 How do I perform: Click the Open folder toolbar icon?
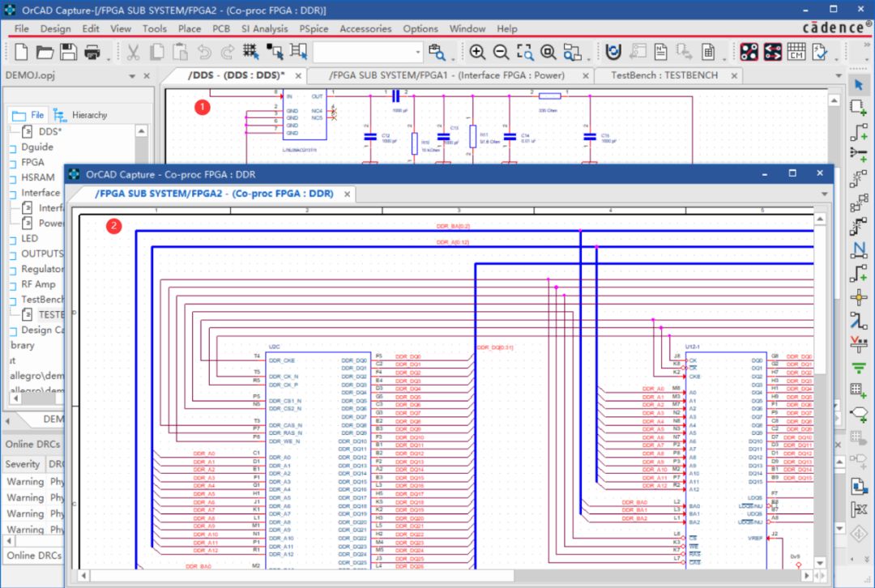click(45, 52)
